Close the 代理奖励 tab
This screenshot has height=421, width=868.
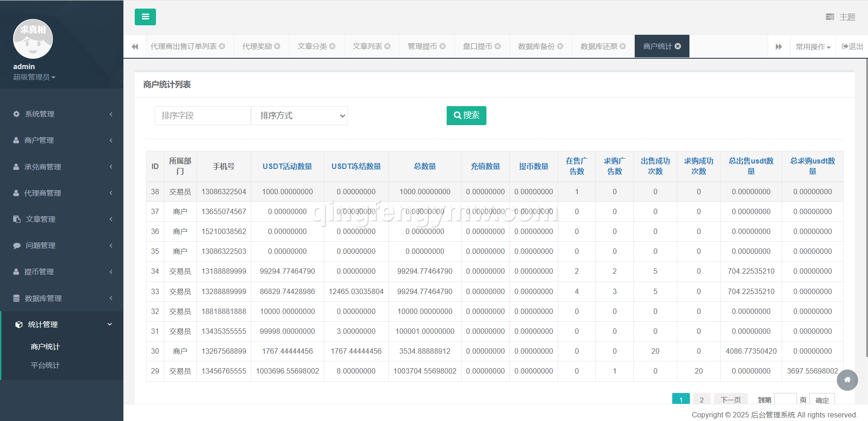277,46
